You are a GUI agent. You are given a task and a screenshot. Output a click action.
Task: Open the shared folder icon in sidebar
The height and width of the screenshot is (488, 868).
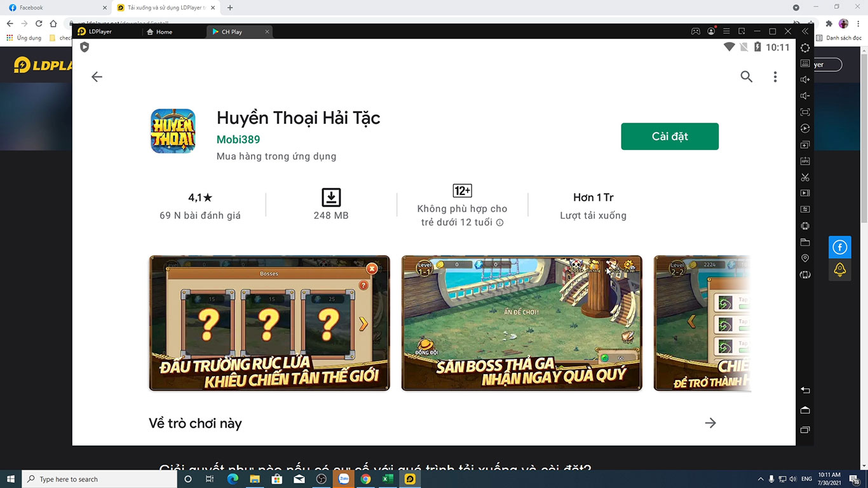click(805, 242)
